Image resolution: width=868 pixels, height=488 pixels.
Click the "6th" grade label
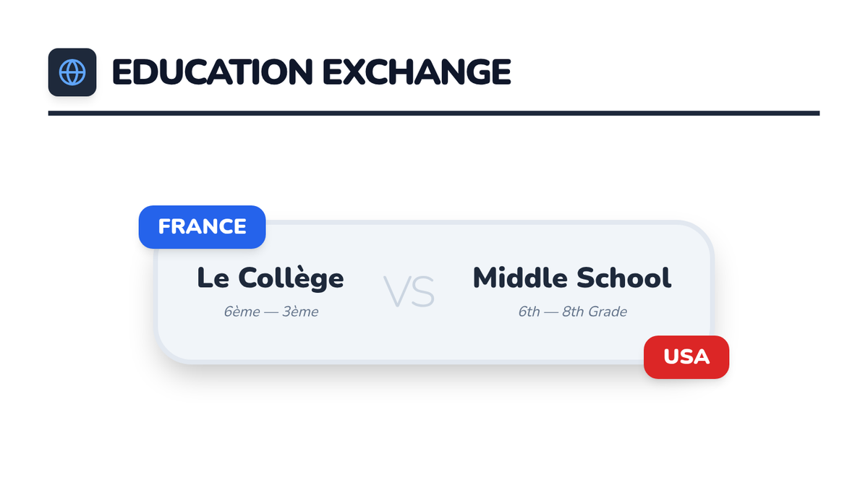coord(529,312)
